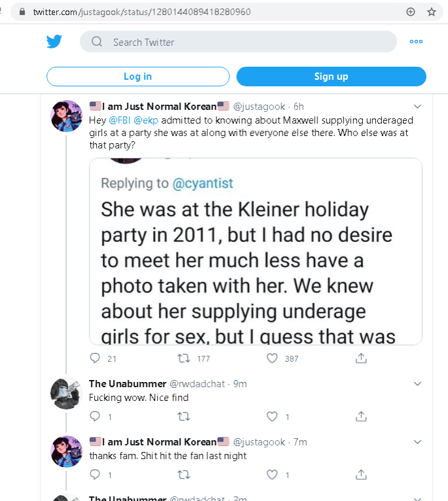
Task: Open the quoted tweet image about the Kleiner party
Action: click(256, 262)
